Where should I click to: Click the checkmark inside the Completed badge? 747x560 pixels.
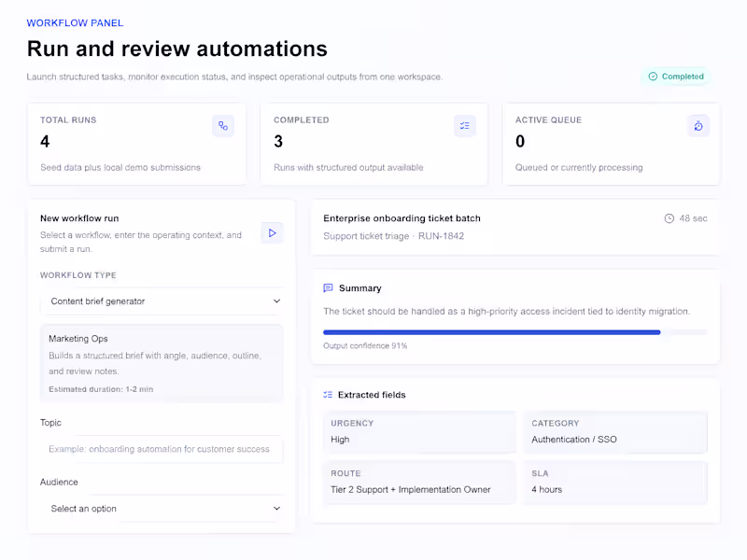652,77
